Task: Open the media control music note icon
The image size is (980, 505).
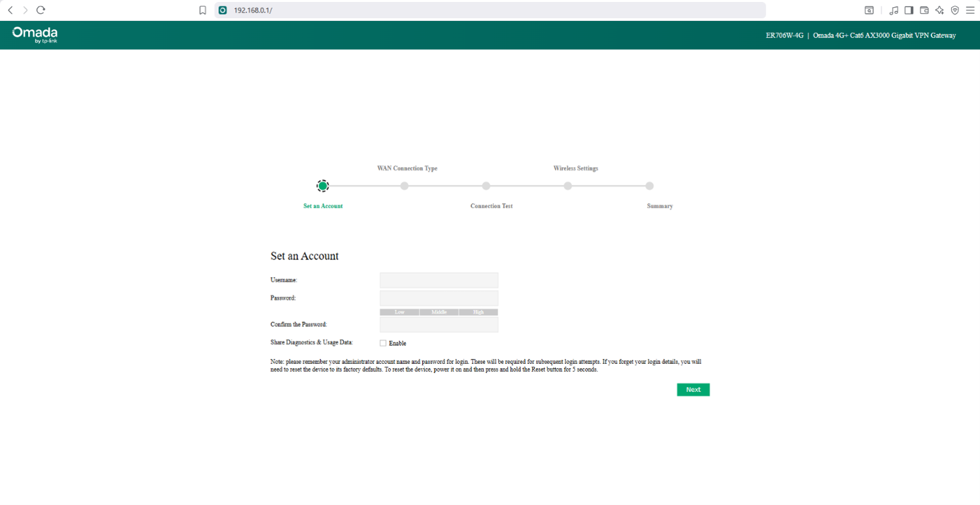Action: 894,10
